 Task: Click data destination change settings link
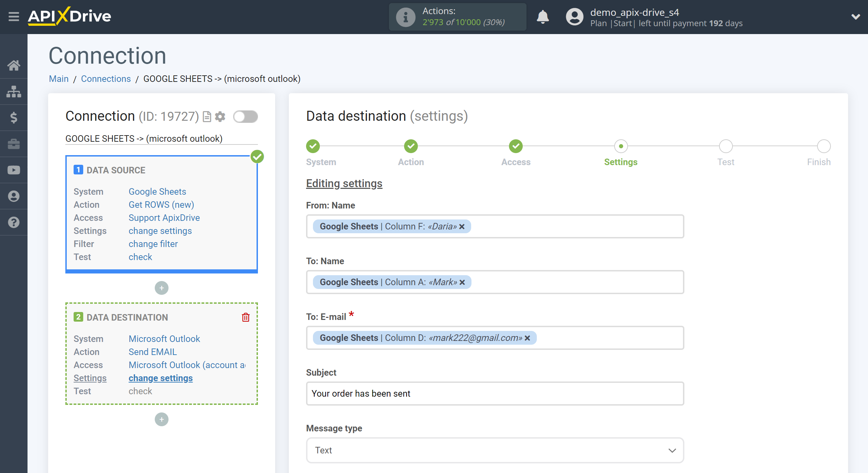161,378
